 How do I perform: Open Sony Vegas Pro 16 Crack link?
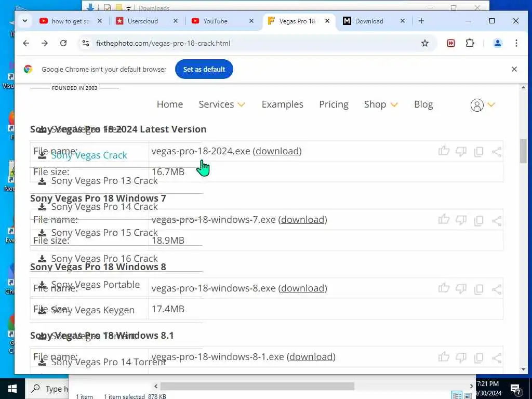104,258
